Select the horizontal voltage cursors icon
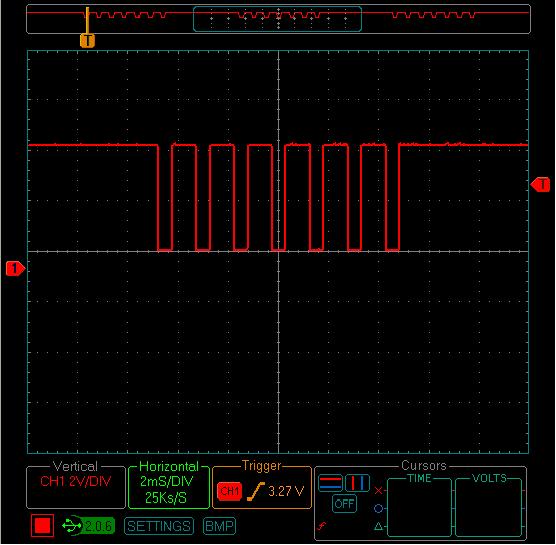This screenshot has width=556, height=545. point(330,483)
